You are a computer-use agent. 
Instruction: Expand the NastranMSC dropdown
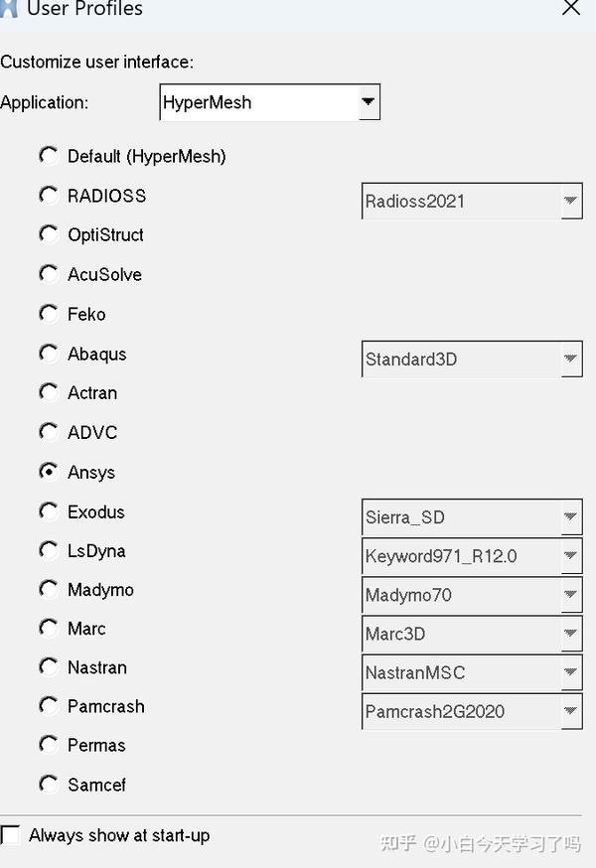[571, 672]
